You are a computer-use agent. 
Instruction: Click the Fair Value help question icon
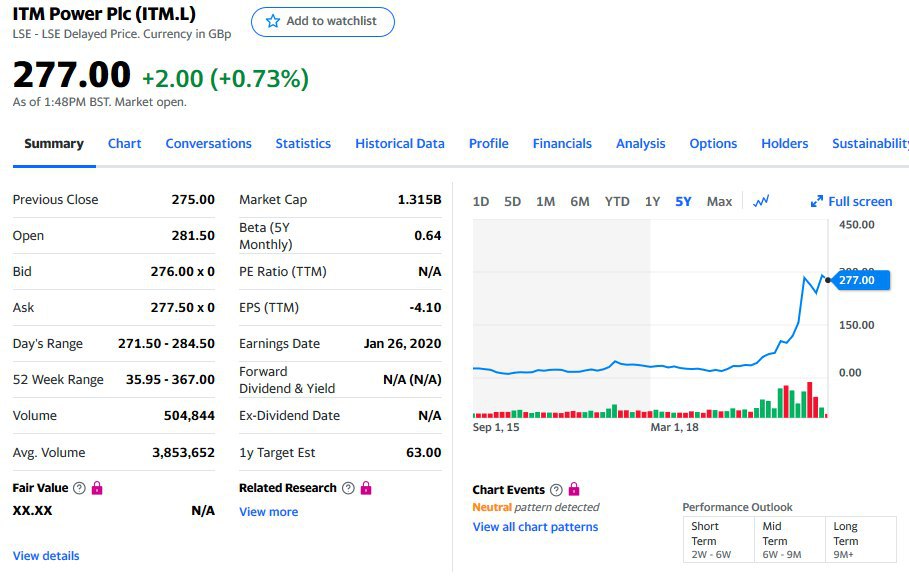[79, 488]
